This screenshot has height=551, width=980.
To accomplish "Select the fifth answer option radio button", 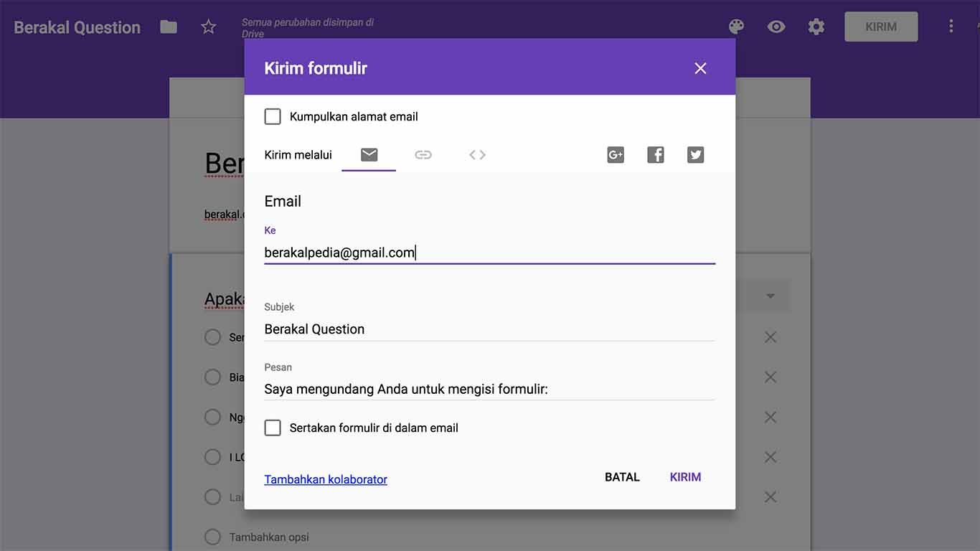I will click(212, 497).
